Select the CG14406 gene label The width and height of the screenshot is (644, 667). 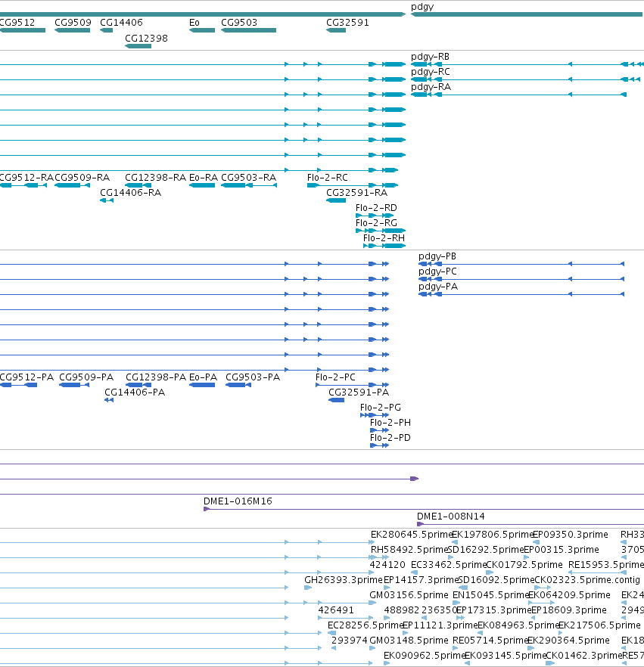(x=121, y=23)
